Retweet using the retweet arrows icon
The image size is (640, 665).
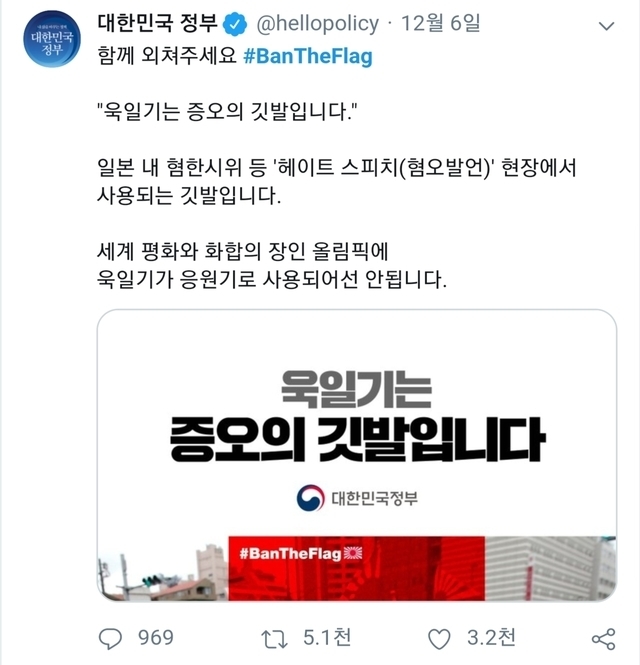pos(274,639)
